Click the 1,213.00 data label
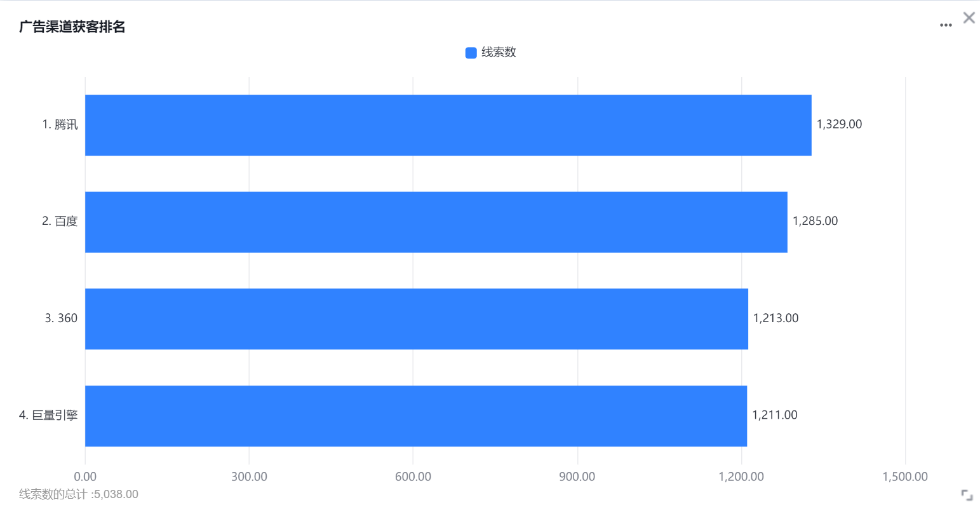This screenshot has width=980, height=507. click(775, 318)
